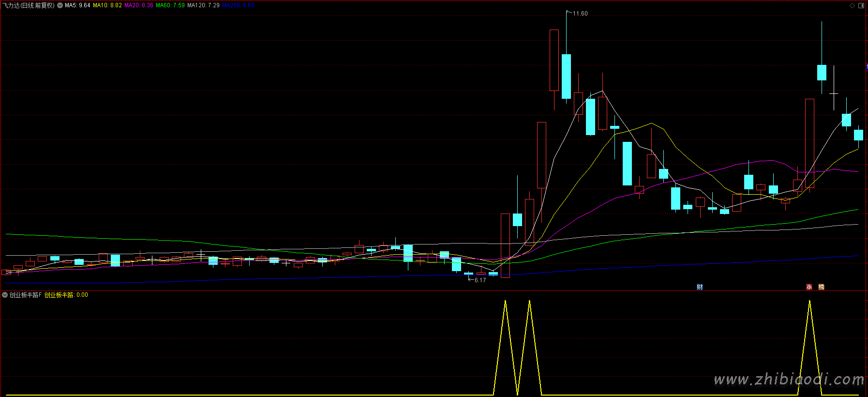Select the green MA60: 7.59 label
The width and height of the screenshot is (868, 397).
(x=170, y=5)
